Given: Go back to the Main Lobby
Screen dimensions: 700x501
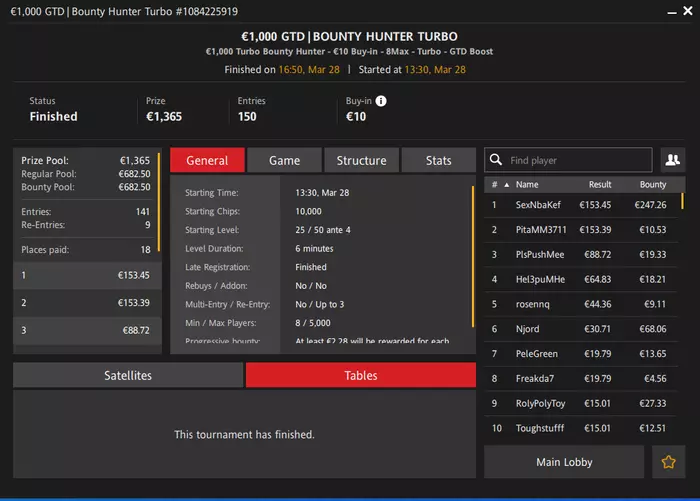Looking at the screenshot, I should (564, 462).
